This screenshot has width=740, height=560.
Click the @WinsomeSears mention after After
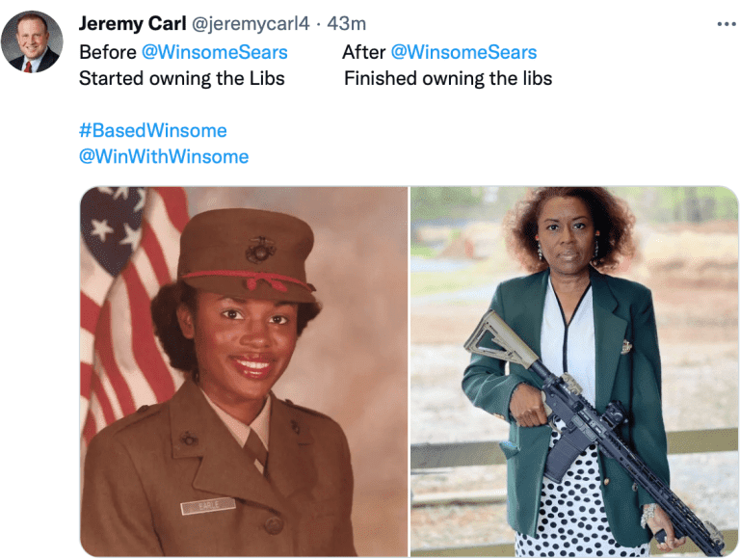(x=463, y=52)
